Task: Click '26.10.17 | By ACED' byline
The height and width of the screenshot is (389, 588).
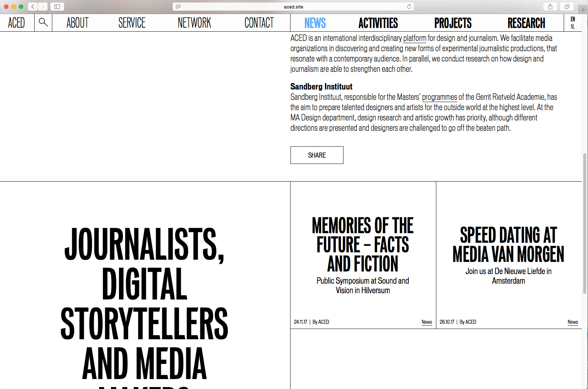Action: pos(458,322)
